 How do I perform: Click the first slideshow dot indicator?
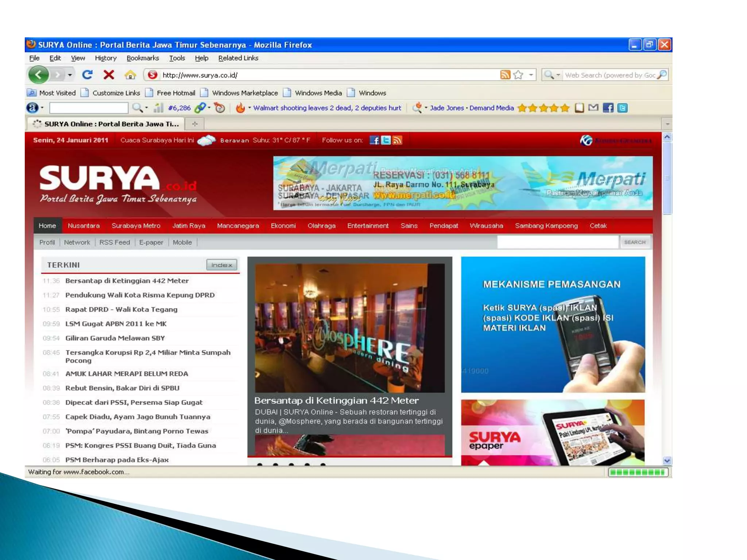pyautogui.click(x=260, y=464)
